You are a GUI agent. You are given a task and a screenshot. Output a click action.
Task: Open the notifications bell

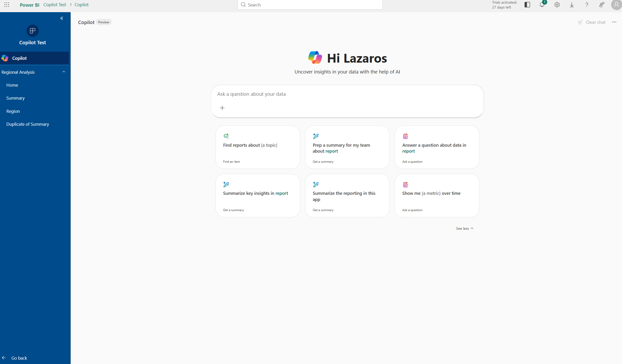[542, 5]
